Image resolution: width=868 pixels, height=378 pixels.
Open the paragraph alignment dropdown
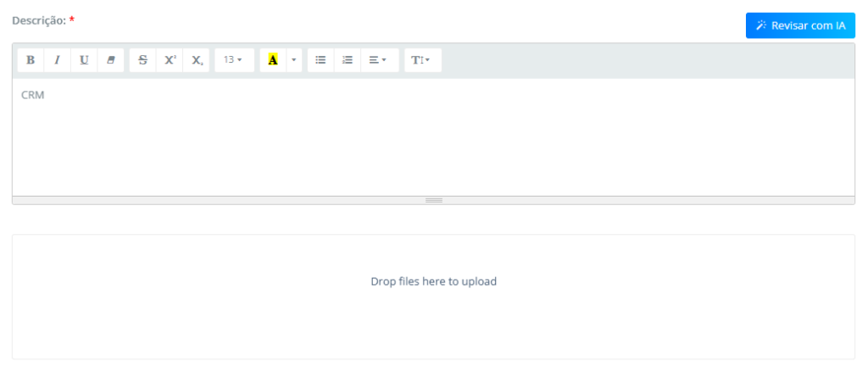[378, 60]
